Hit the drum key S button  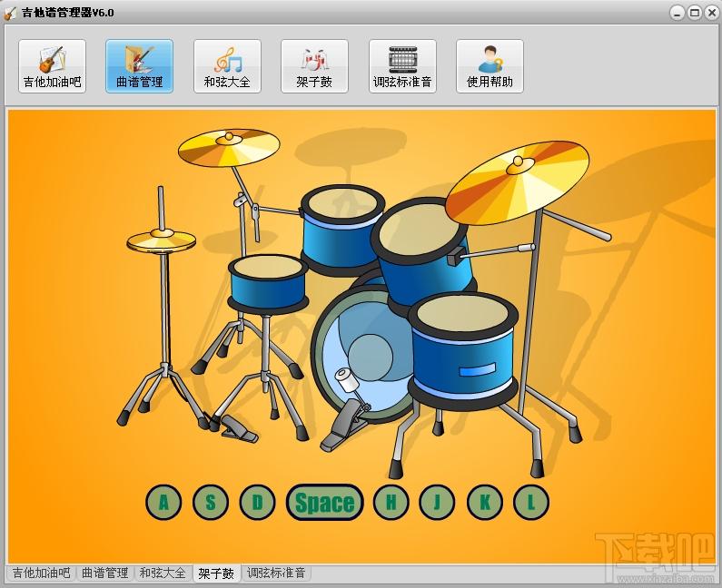(x=211, y=502)
